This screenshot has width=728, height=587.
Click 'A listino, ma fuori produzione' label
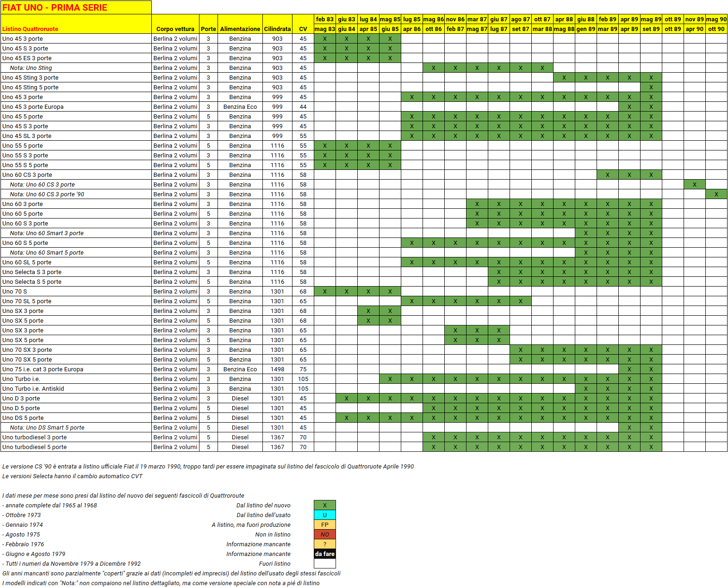251,525
